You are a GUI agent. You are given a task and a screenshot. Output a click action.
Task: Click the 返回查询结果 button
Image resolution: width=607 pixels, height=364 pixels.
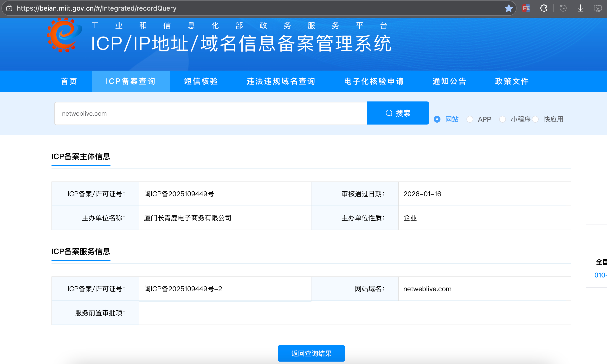311,353
